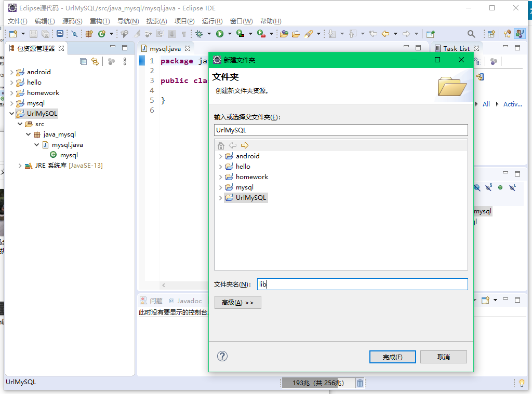Launch the Debug tool in the toolbar

pyautogui.click(x=200, y=34)
